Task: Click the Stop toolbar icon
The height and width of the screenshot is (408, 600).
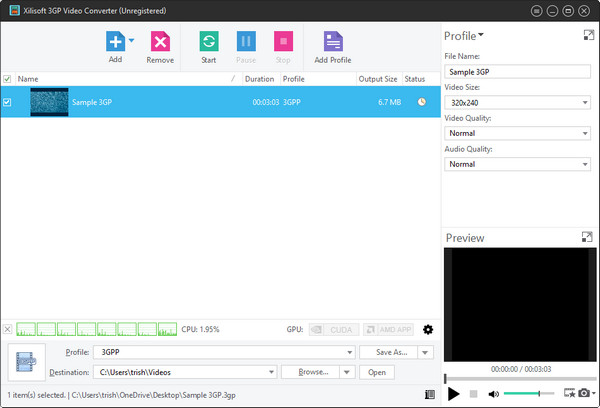Action: (283, 41)
